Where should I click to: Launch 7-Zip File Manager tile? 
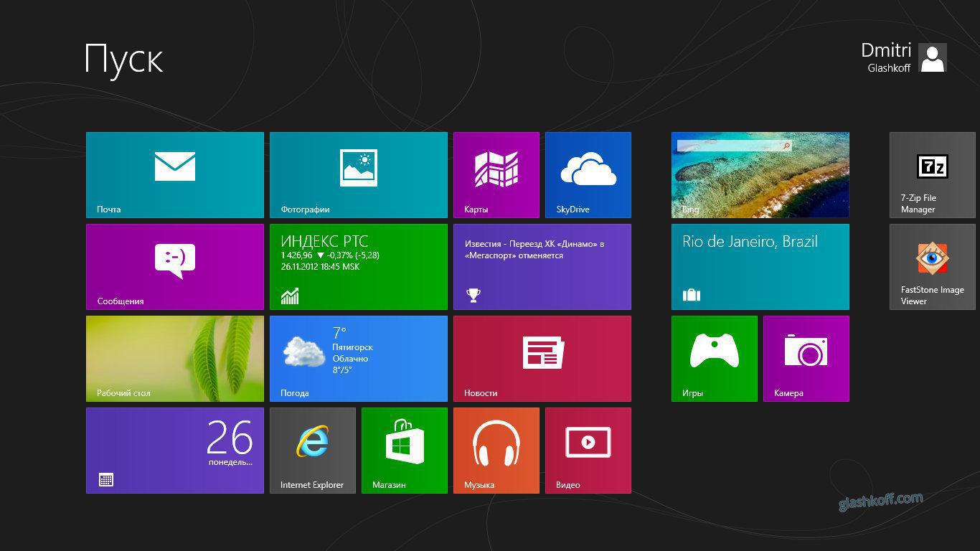pyautogui.click(x=933, y=175)
